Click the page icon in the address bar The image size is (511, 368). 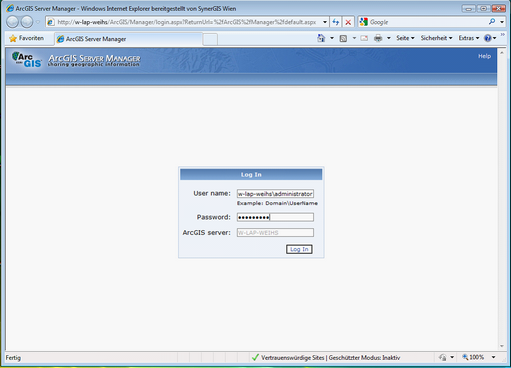51,22
